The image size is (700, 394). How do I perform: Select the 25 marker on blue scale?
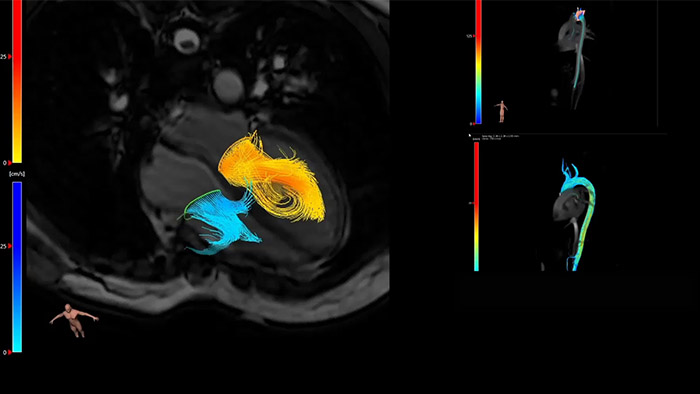6,246
